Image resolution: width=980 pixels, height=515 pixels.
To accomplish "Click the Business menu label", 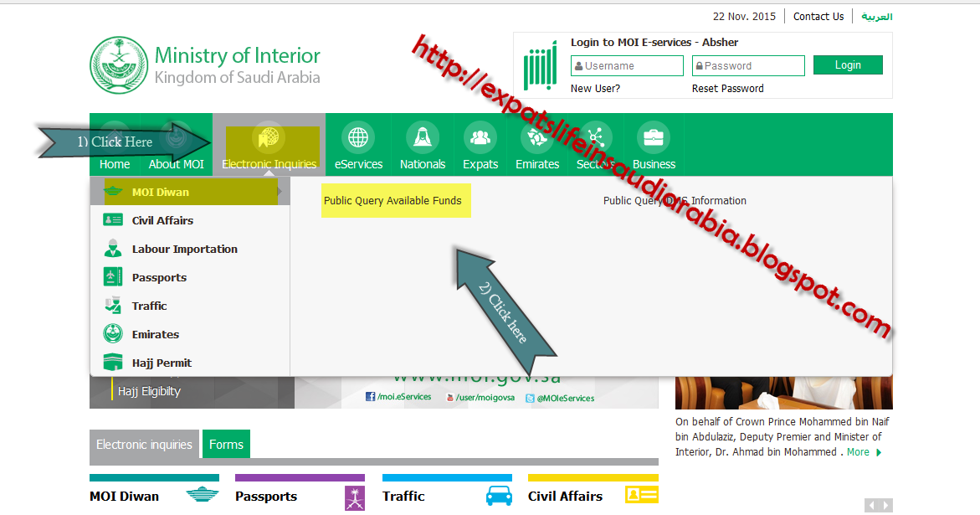I will (x=654, y=164).
